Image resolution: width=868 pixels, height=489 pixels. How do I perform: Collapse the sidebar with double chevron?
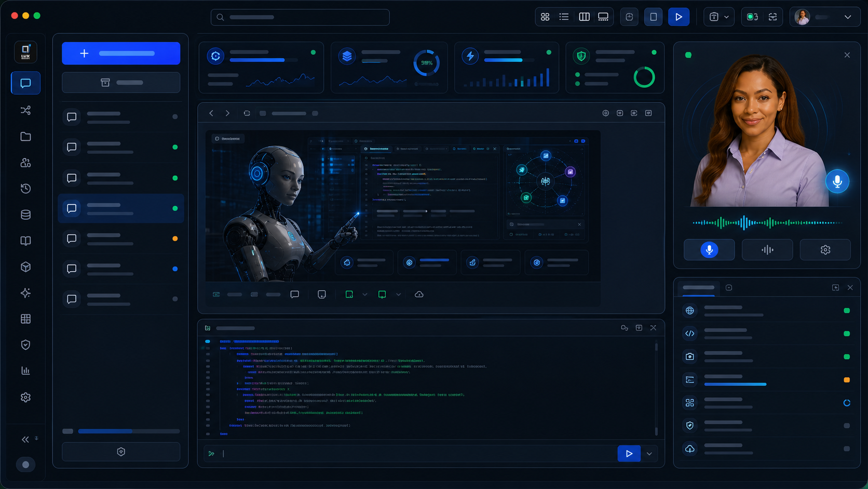coord(25,440)
